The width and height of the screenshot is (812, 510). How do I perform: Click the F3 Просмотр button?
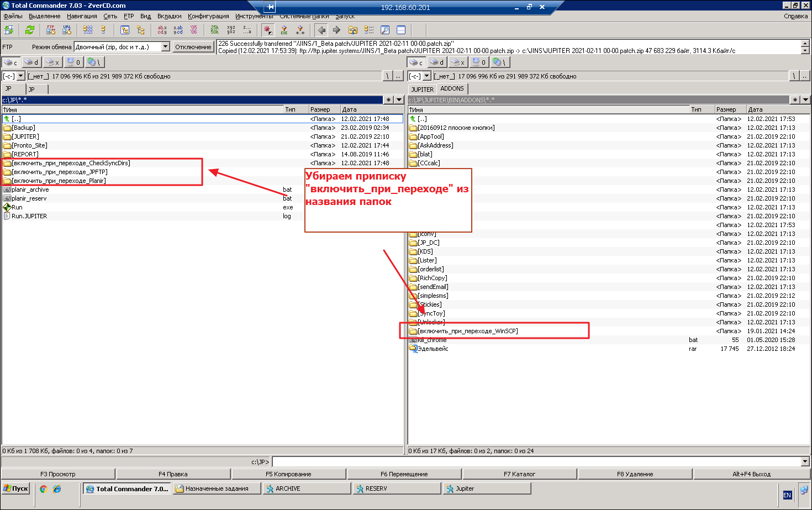58,474
